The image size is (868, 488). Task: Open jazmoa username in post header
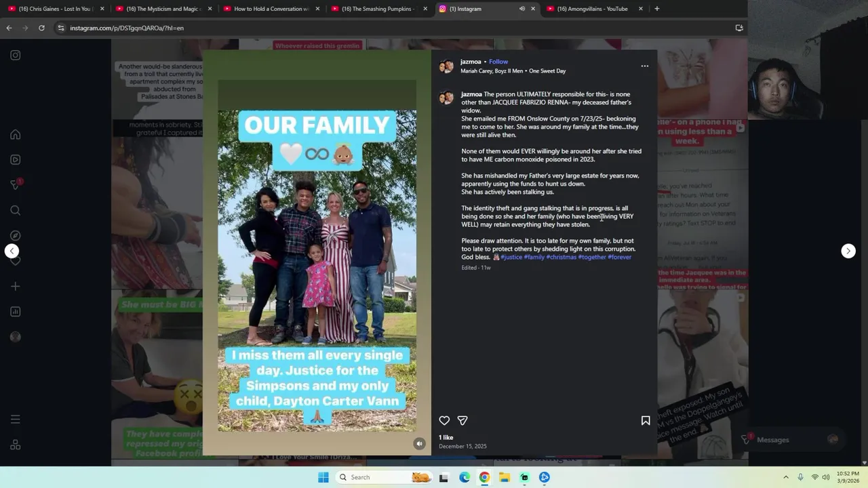(x=471, y=62)
